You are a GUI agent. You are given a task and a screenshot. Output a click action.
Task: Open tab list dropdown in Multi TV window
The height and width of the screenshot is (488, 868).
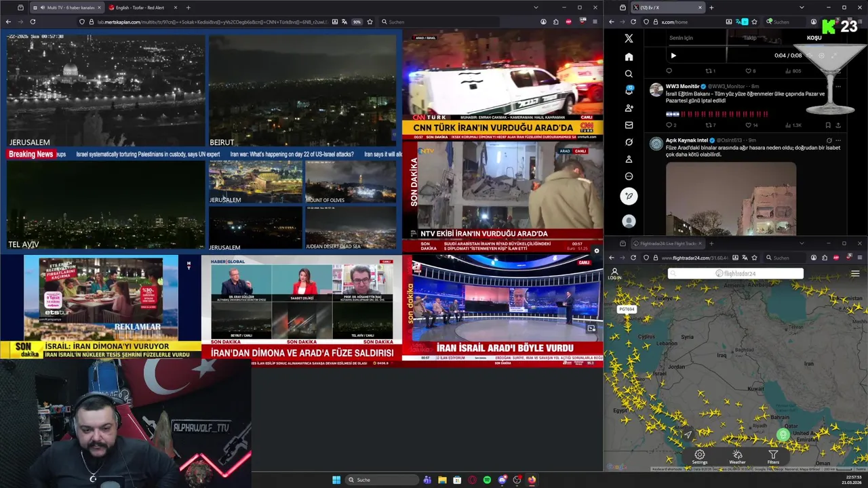536,7
